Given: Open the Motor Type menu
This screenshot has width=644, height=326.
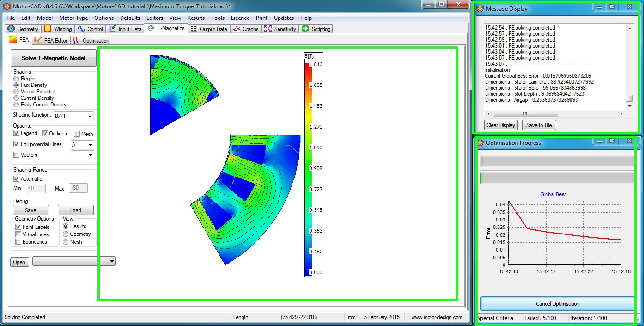Looking at the screenshot, I should pyautogui.click(x=73, y=18).
